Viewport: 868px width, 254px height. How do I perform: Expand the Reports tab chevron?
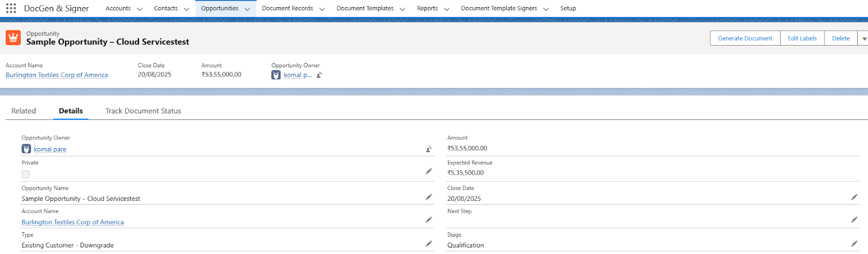446,9
